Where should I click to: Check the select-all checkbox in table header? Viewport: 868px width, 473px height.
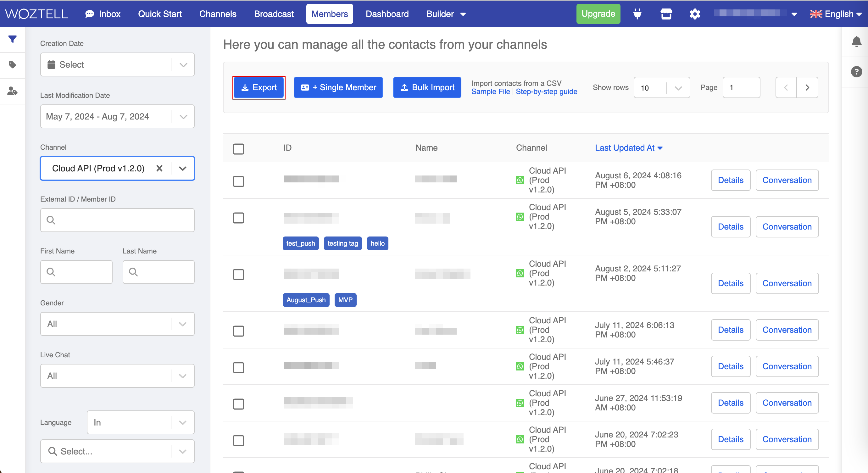tap(239, 148)
